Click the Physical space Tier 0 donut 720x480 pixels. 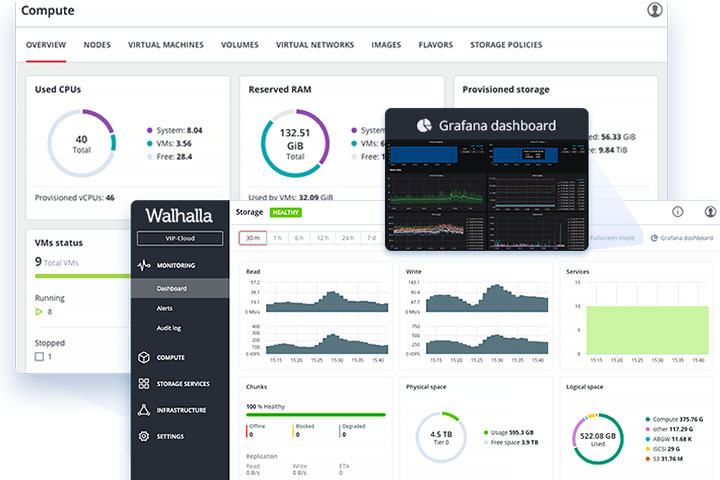tap(441, 437)
